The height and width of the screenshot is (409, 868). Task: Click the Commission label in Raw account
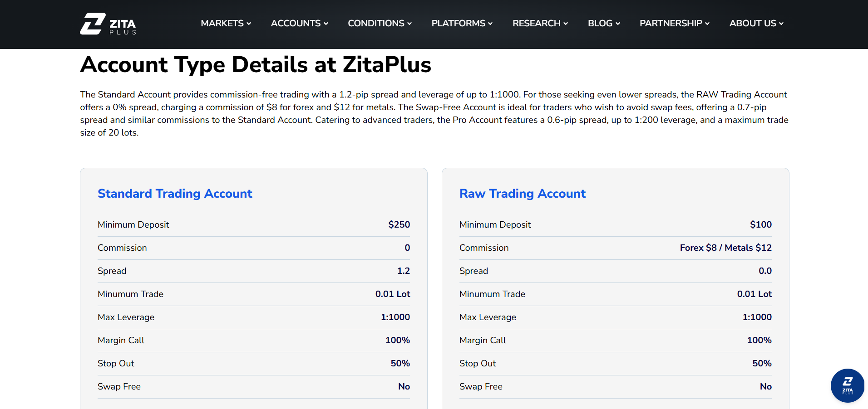(484, 248)
